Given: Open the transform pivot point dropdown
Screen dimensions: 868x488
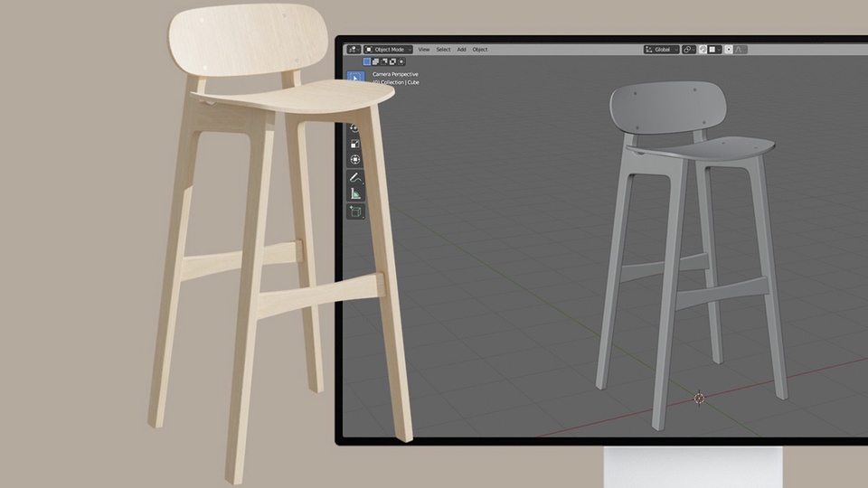Looking at the screenshot, I should (688, 49).
